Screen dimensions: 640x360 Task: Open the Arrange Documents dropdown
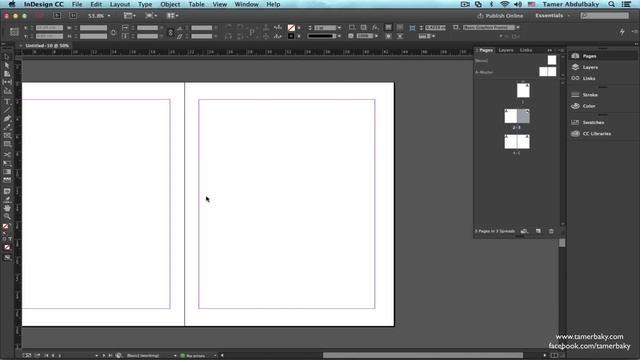tap(172, 16)
